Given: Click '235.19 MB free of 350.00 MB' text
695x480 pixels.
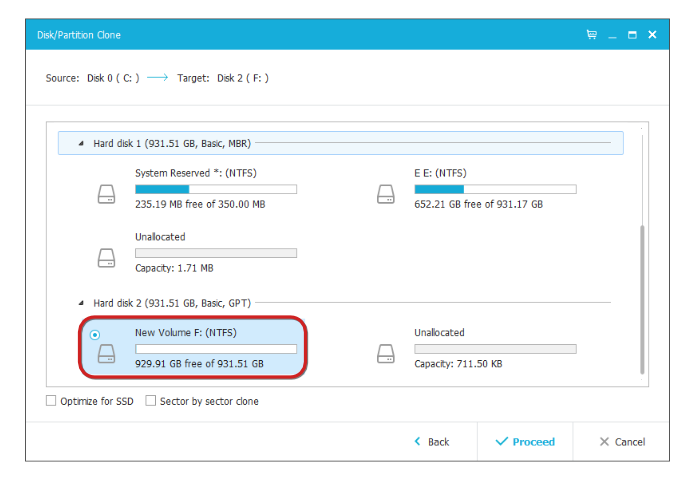Looking at the screenshot, I should 200,204.
